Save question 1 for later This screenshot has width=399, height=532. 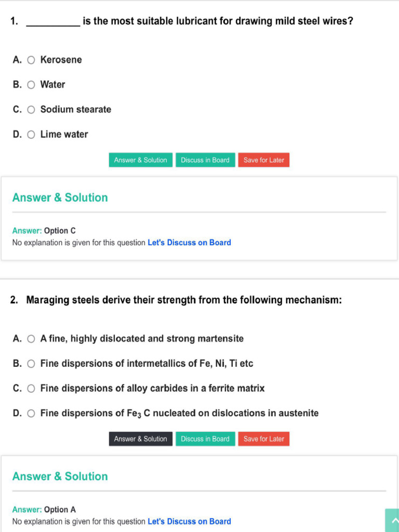coord(263,160)
